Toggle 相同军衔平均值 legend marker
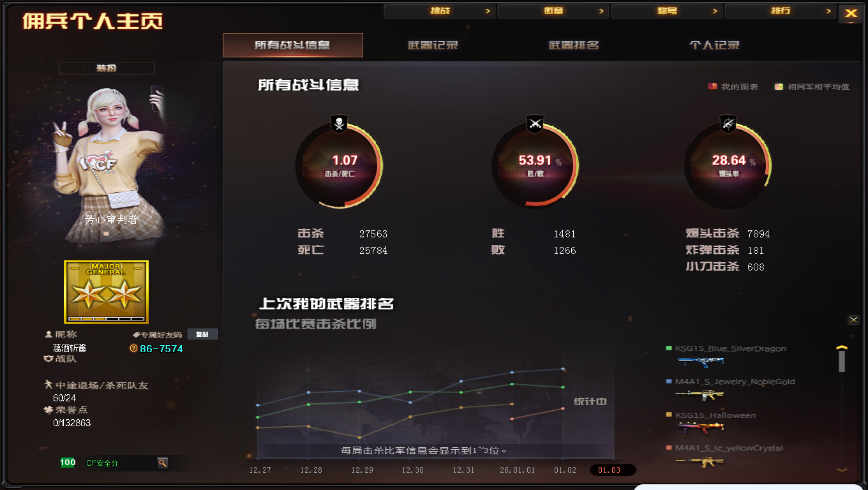Image resolution: width=868 pixels, height=490 pixels. (779, 86)
